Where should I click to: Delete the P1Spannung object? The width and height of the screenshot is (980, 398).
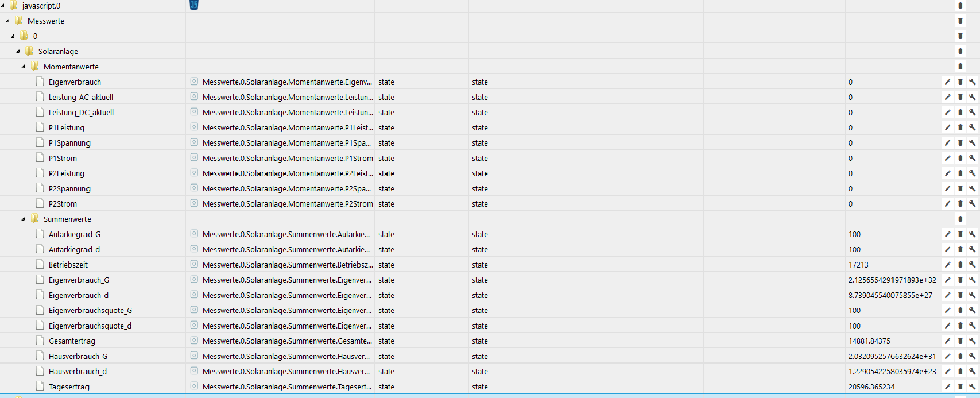[x=960, y=143]
